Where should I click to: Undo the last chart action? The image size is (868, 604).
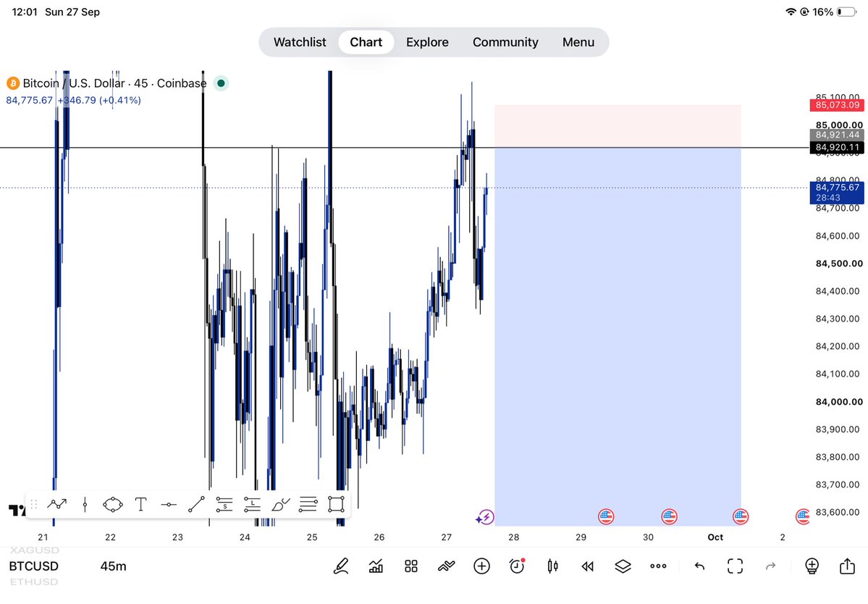(x=700, y=566)
